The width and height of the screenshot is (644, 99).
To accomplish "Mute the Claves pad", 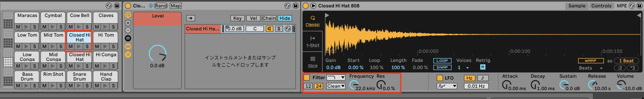I will point(97,27).
